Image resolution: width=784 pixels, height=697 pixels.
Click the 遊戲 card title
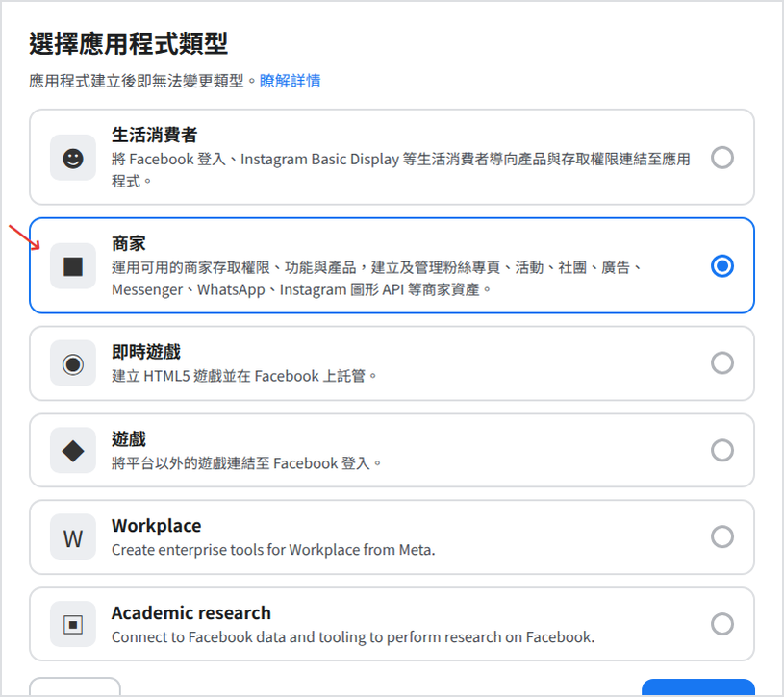pos(129,439)
